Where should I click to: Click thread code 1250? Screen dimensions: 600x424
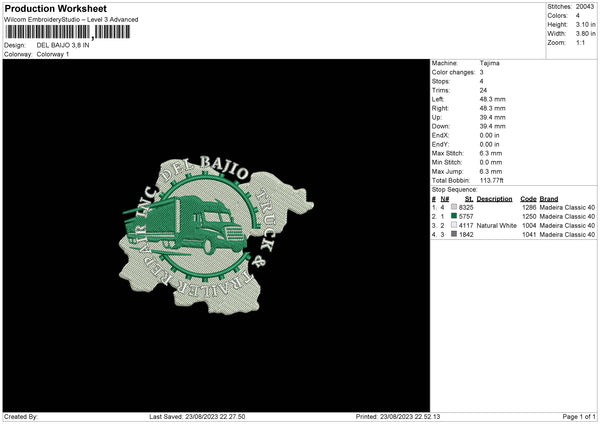[529, 217]
